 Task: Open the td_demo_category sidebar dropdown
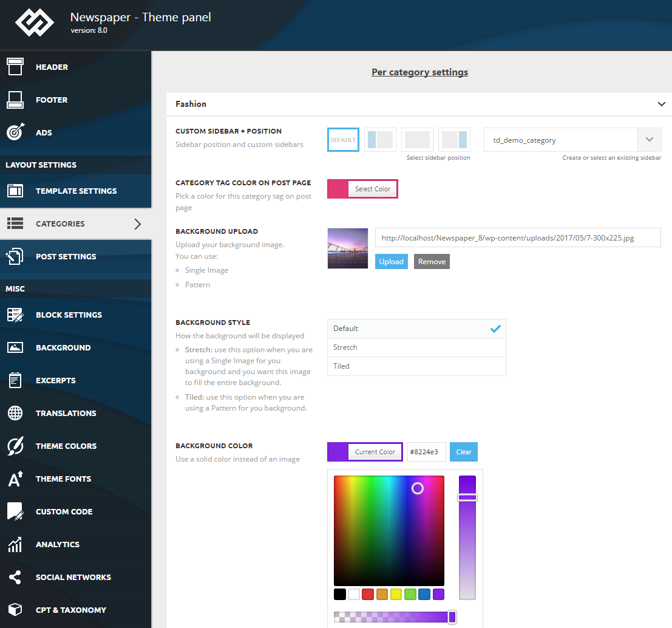pyautogui.click(x=572, y=140)
